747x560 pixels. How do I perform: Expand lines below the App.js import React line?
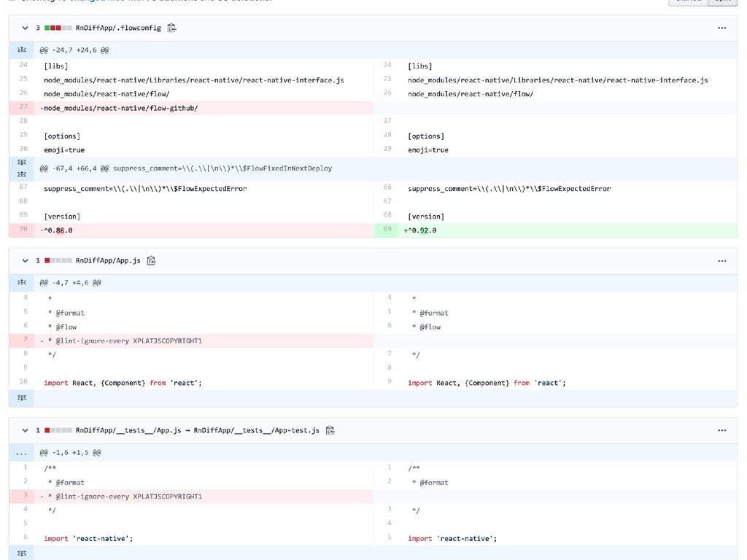point(21,397)
